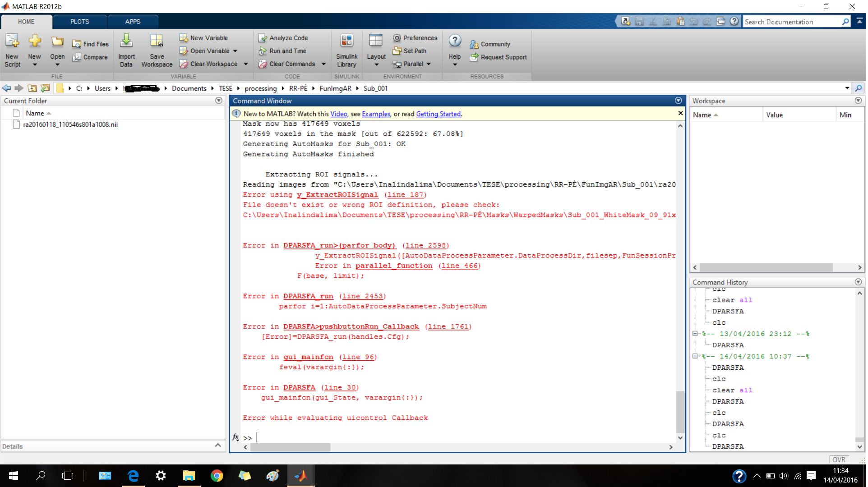The height and width of the screenshot is (487, 868).
Task: Click the quick access save icon
Action: point(639,21)
